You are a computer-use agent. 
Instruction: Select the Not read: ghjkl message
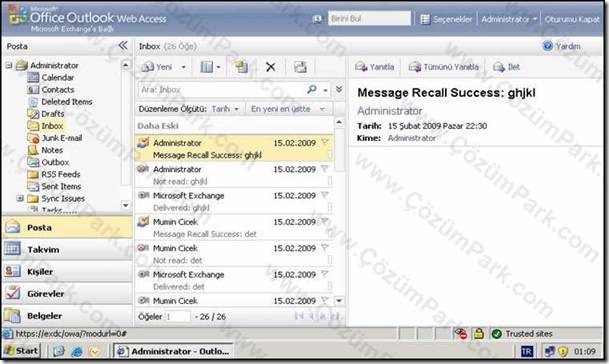pos(233,175)
